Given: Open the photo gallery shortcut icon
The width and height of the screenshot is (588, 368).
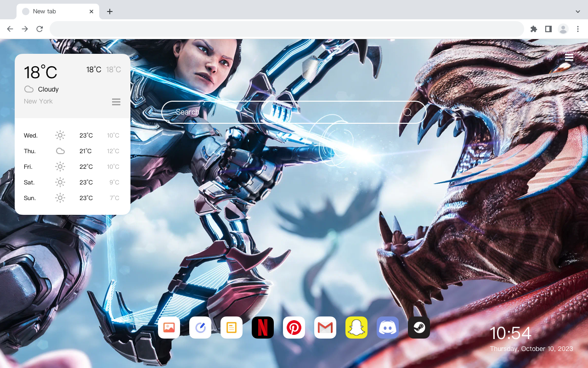Looking at the screenshot, I should (x=169, y=328).
